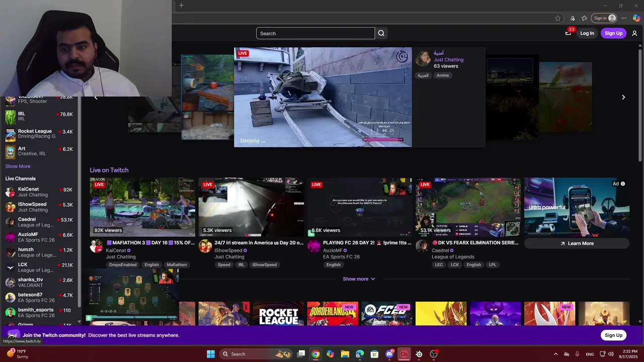
Task: Open Chrome from the taskbar
Action: (315, 354)
